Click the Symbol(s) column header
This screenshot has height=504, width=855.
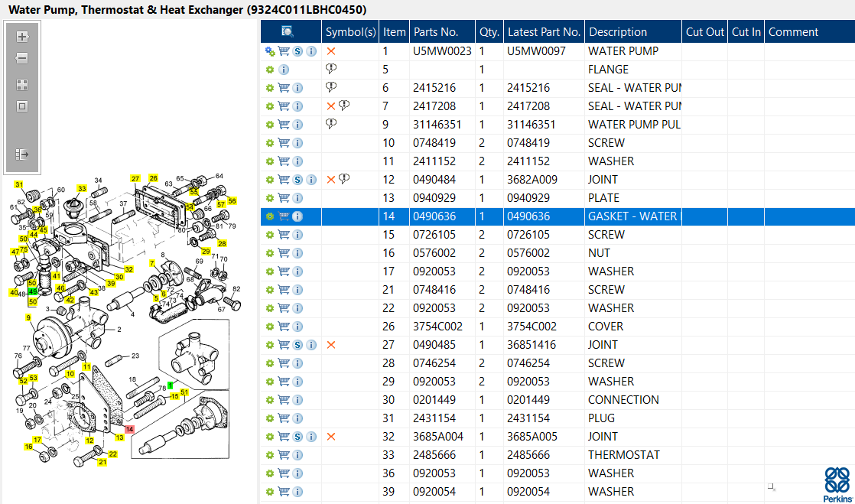(x=350, y=31)
